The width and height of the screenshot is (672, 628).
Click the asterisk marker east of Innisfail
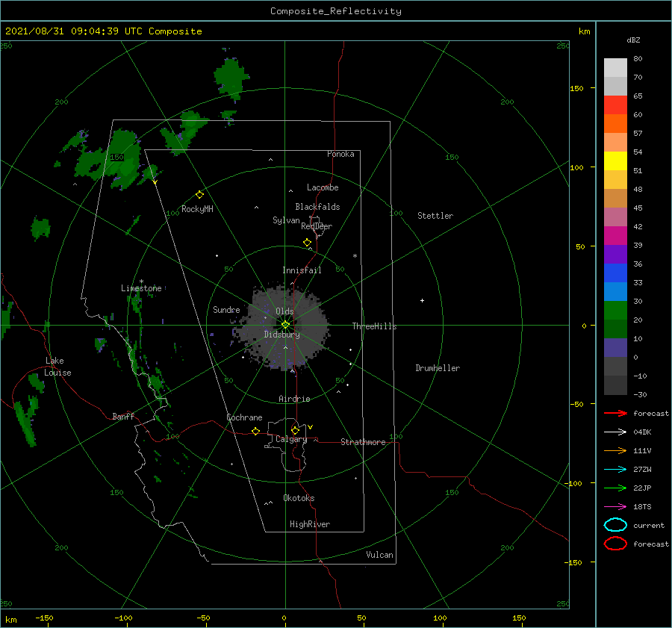[x=355, y=256]
